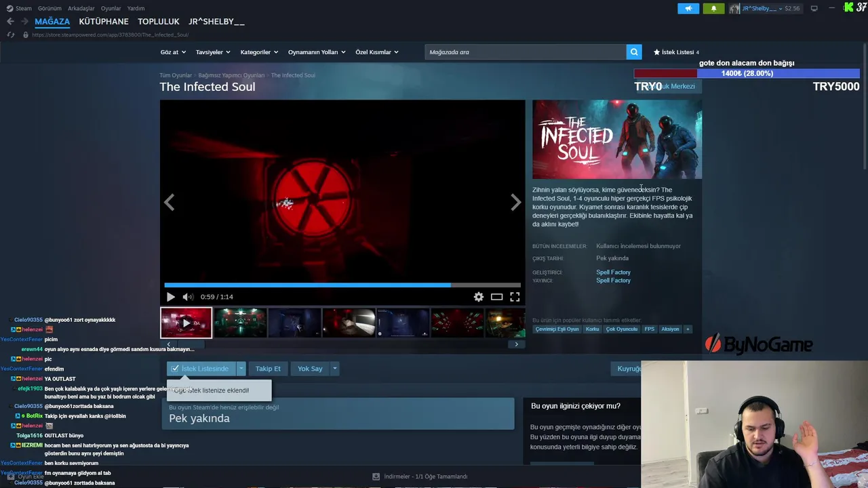Mute the trailer volume icon

click(x=188, y=297)
